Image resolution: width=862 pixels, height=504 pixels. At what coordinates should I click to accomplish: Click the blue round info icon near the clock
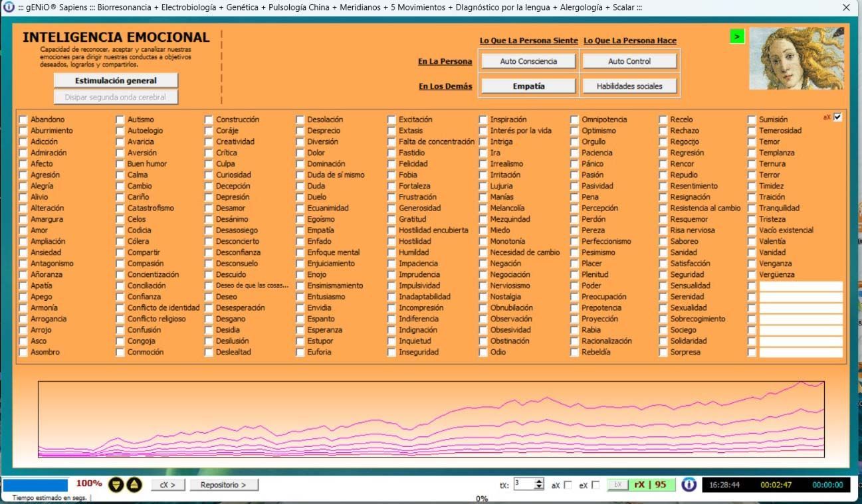tap(689, 485)
